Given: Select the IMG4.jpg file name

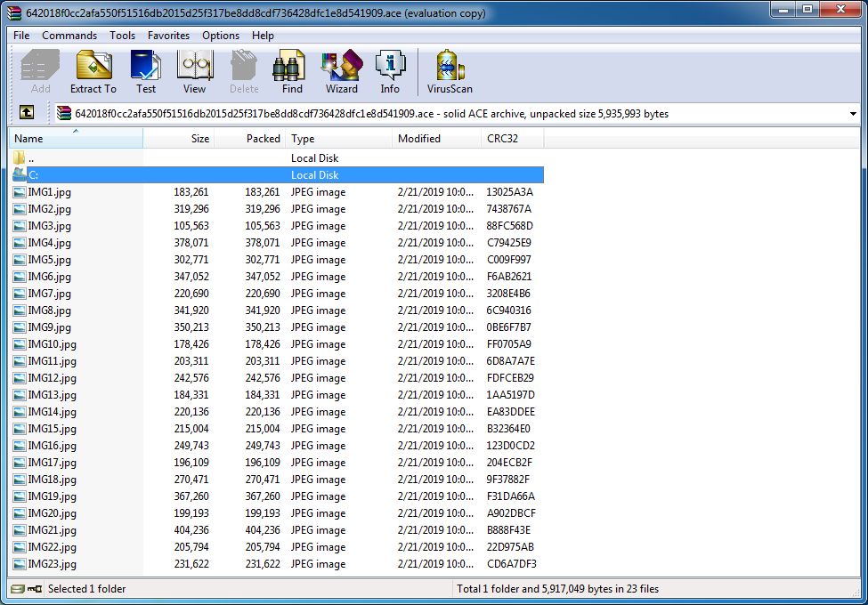Looking at the screenshot, I should click(x=49, y=243).
